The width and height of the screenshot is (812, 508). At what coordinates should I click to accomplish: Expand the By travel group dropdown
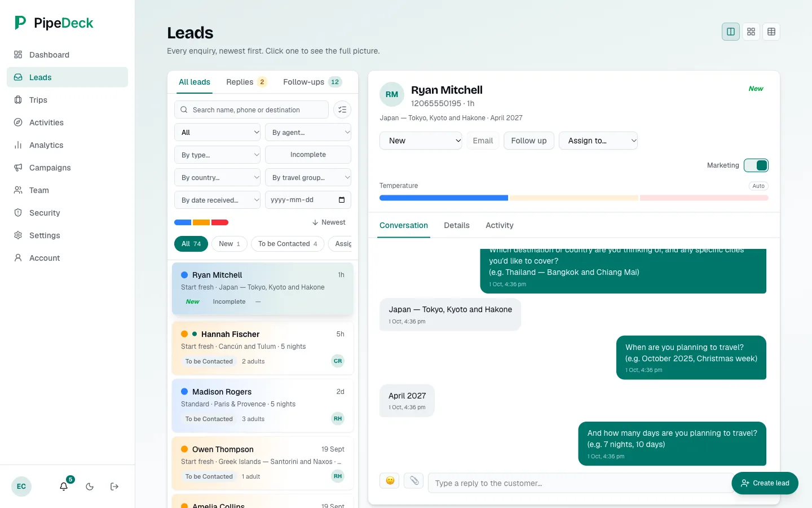[308, 177]
